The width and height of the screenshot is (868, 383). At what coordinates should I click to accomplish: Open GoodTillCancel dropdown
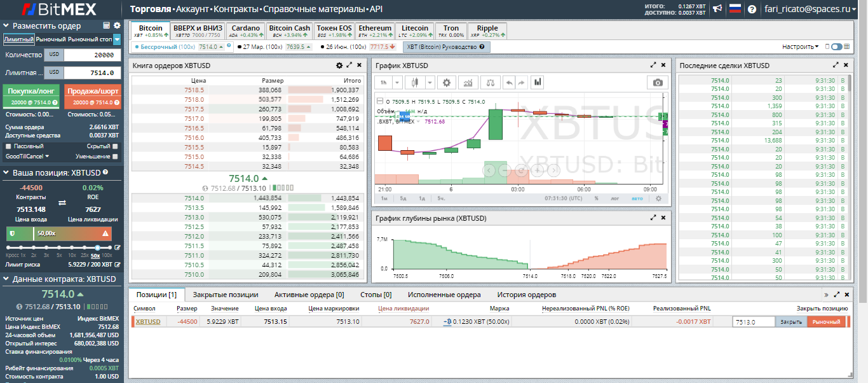(x=27, y=156)
